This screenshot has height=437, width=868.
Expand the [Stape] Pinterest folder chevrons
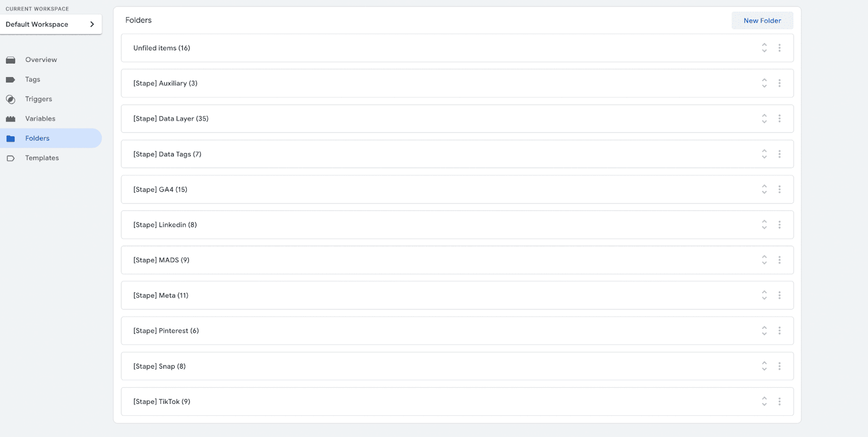click(x=764, y=331)
